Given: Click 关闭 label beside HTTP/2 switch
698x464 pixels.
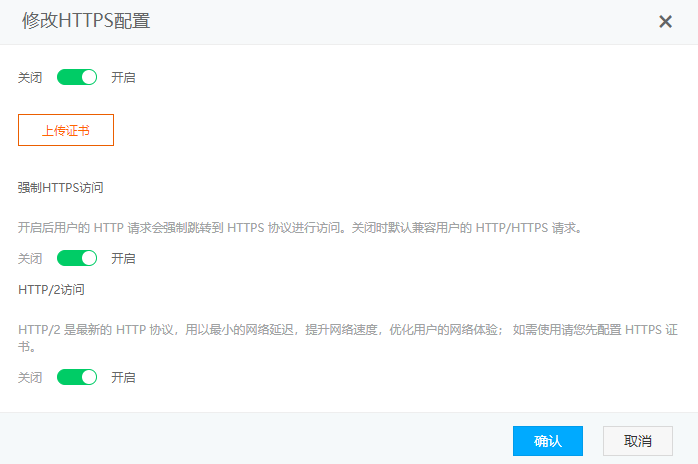Looking at the screenshot, I should (x=30, y=377).
